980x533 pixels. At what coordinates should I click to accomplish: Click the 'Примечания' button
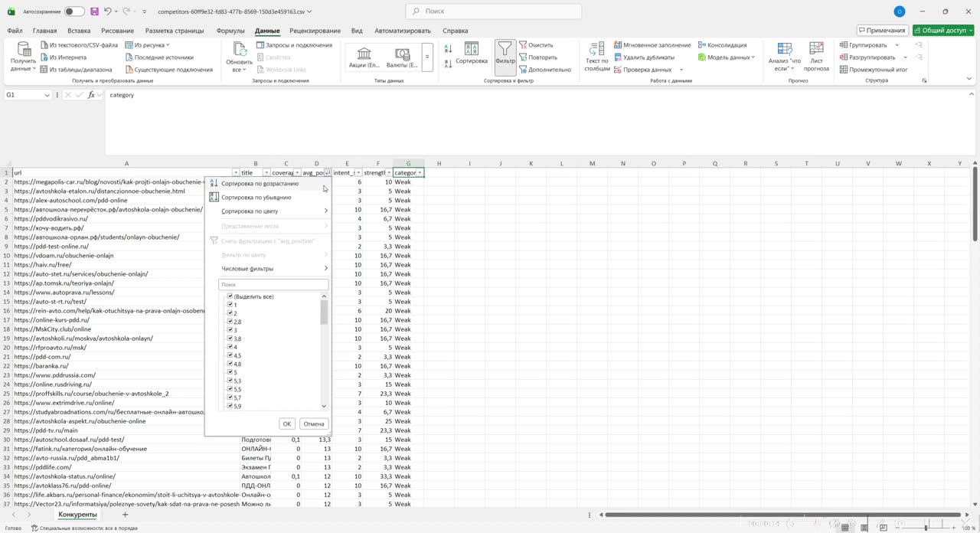point(882,31)
